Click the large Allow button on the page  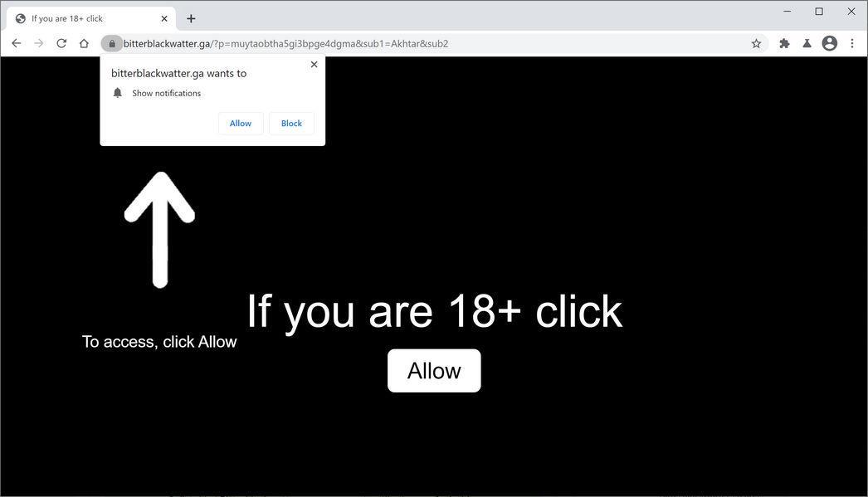(x=433, y=370)
